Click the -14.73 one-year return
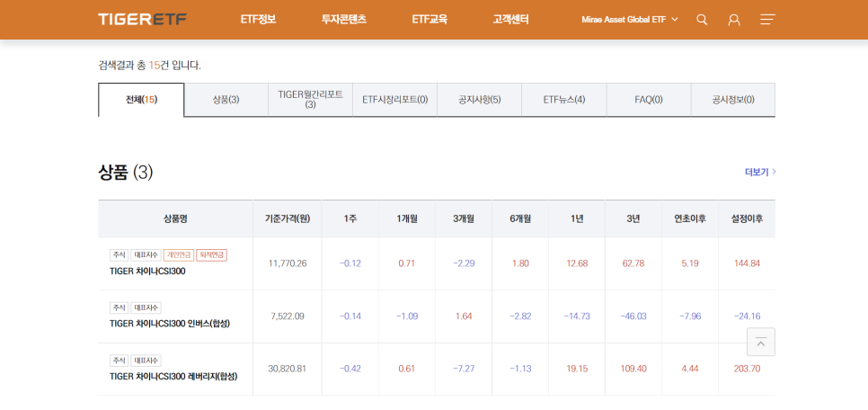Viewport: 868px width, 410px height. tap(577, 316)
